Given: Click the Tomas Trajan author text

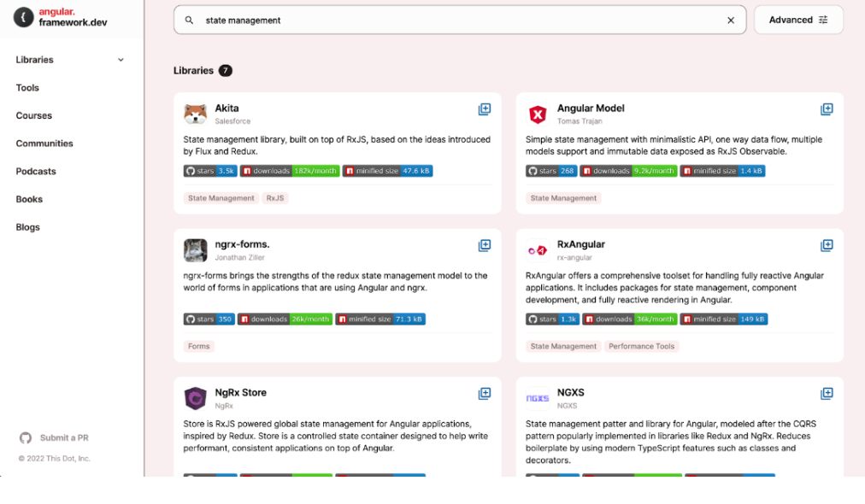Looking at the screenshot, I should tap(580, 121).
